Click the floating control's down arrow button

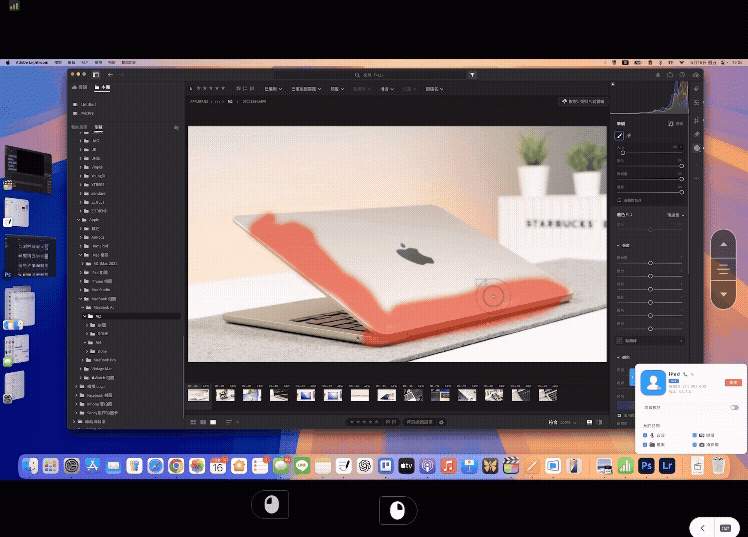point(724,294)
